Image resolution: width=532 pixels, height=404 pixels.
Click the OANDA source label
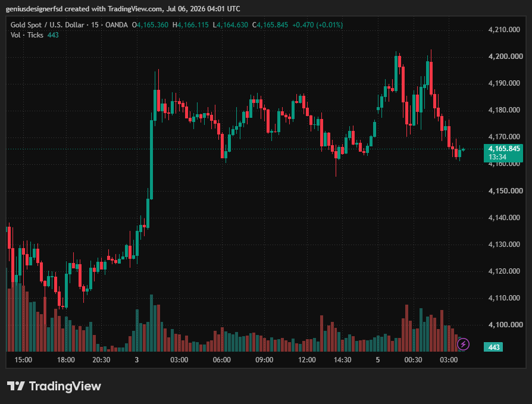pos(117,25)
